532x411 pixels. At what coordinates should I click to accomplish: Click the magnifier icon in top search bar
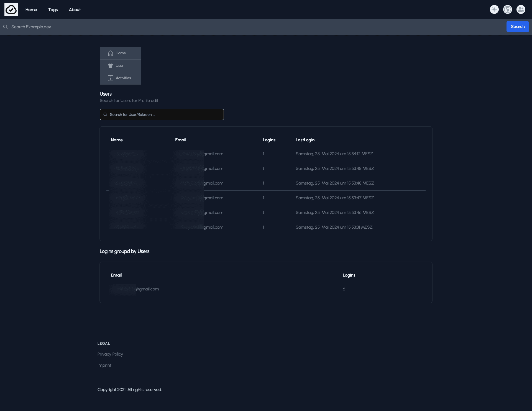point(6,27)
